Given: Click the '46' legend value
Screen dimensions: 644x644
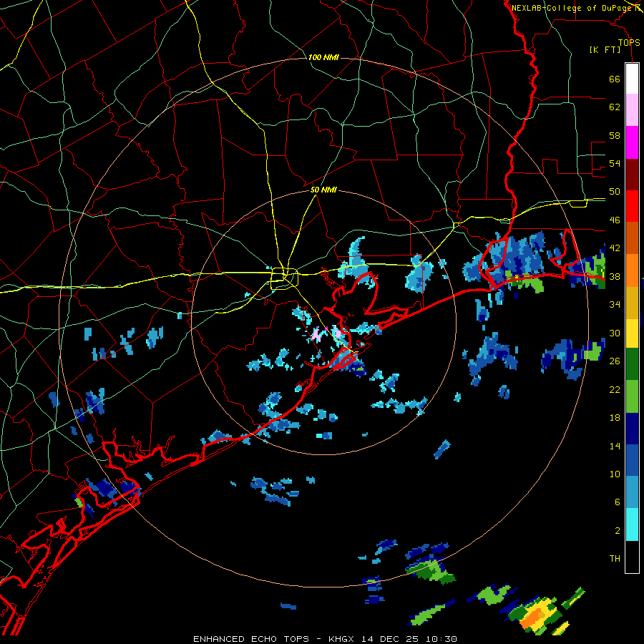Looking at the screenshot, I should coord(615,220).
